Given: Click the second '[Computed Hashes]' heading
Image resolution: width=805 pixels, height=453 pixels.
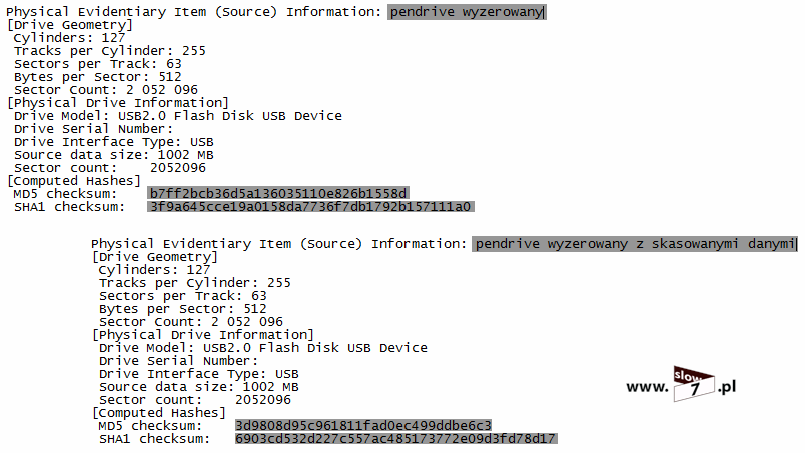Looking at the screenshot, I should pyautogui.click(x=159, y=413).
